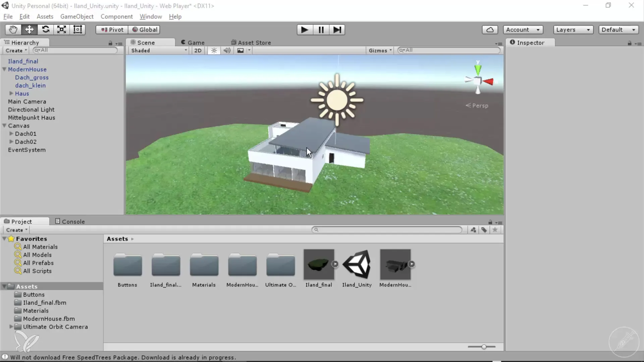Switch to the Game tab
This screenshot has height=362, width=644.
click(x=193, y=43)
